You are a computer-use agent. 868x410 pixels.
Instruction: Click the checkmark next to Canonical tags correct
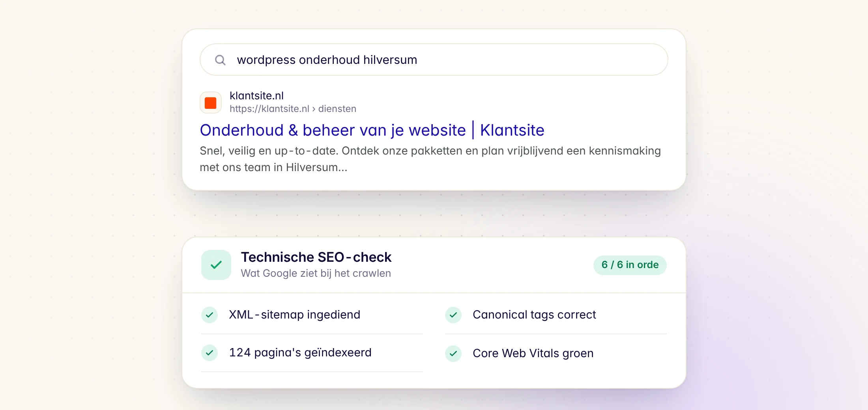pyautogui.click(x=453, y=315)
